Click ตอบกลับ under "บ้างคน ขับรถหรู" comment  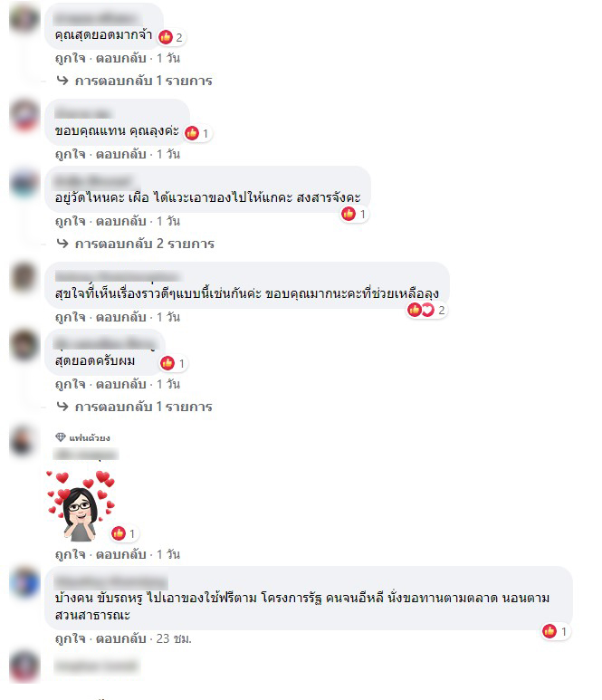pyautogui.click(x=121, y=638)
